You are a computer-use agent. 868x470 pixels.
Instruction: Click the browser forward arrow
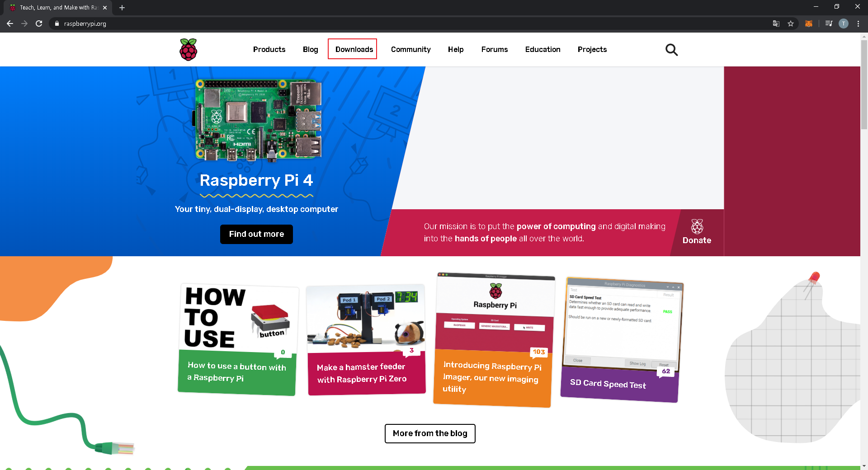tap(24, 23)
